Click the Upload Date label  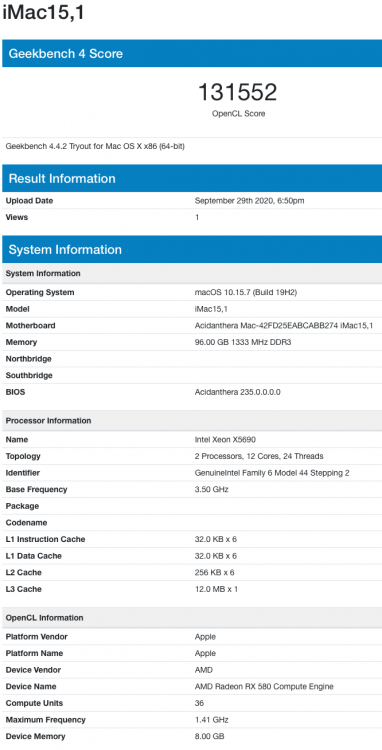pyautogui.click(x=29, y=201)
